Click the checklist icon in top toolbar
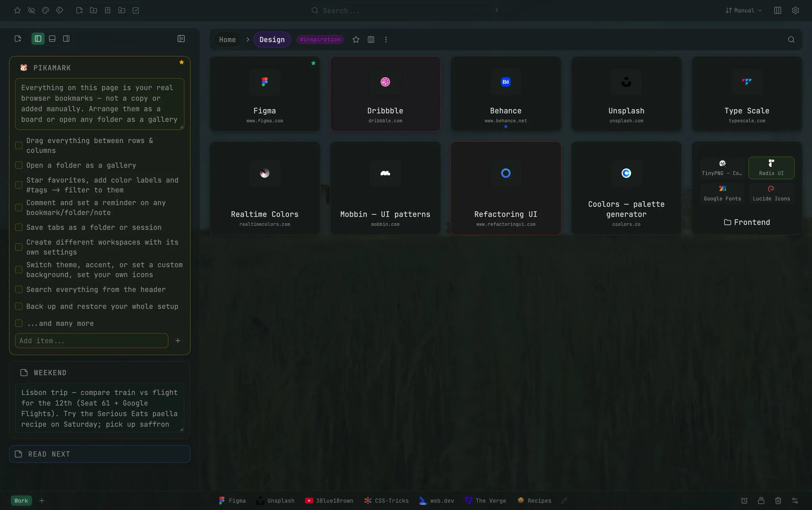The image size is (812, 510). [x=136, y=10]
